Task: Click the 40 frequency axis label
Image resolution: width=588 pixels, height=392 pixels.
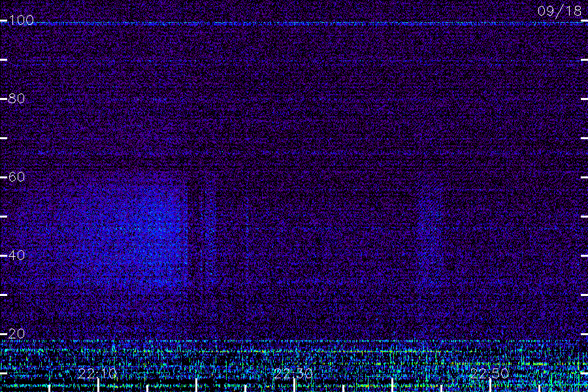Action: pos(16,255)
